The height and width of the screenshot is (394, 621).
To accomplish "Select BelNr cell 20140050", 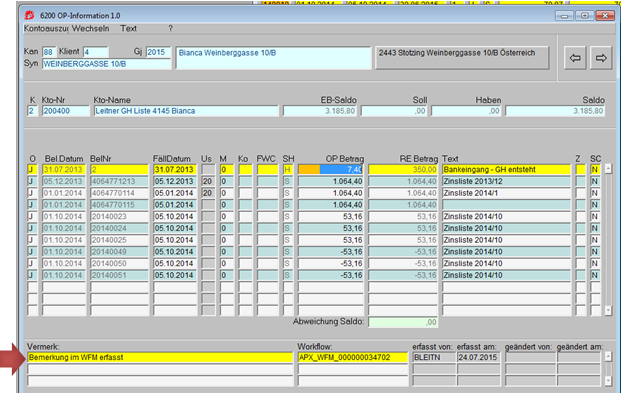I will pos(119,263).
